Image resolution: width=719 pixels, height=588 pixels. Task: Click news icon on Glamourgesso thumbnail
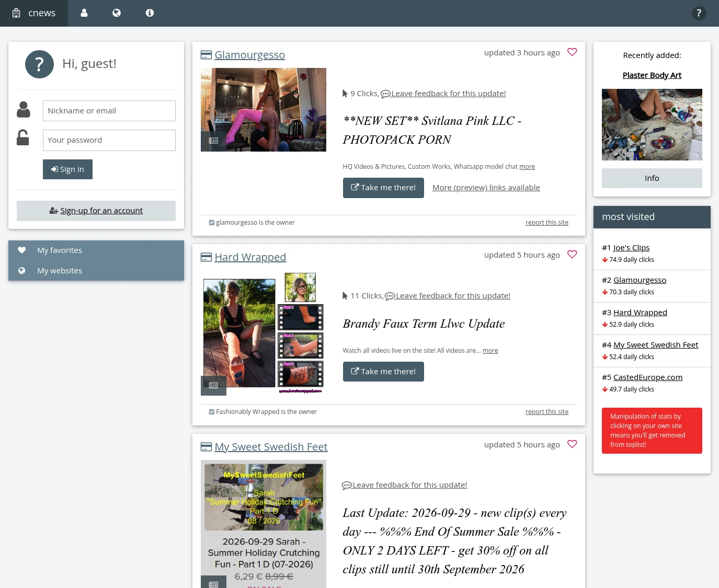(x=213, y=141)
